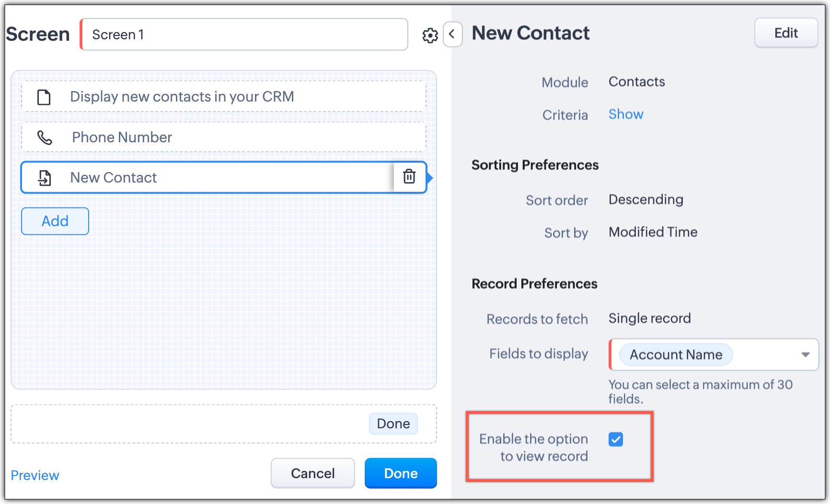Open the Preview link
The width and height of the screenshot is (830, 504).
35,475
